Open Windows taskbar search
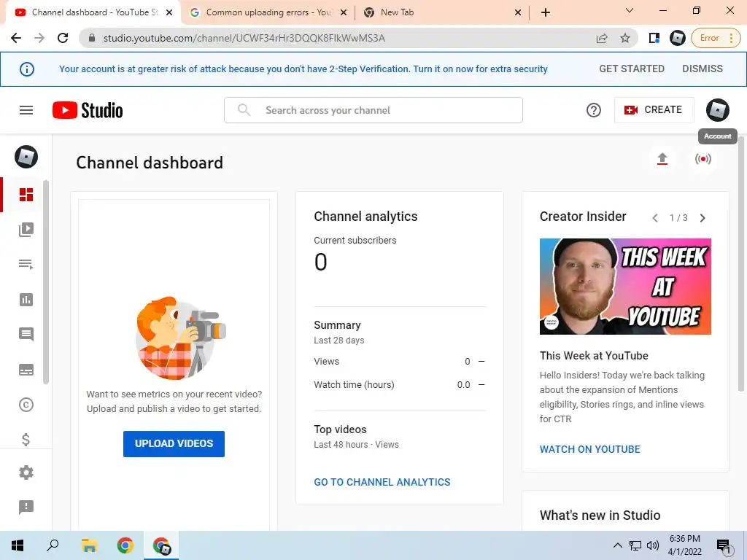The width and height of the screenshot is (747, 560). (53, 545)
